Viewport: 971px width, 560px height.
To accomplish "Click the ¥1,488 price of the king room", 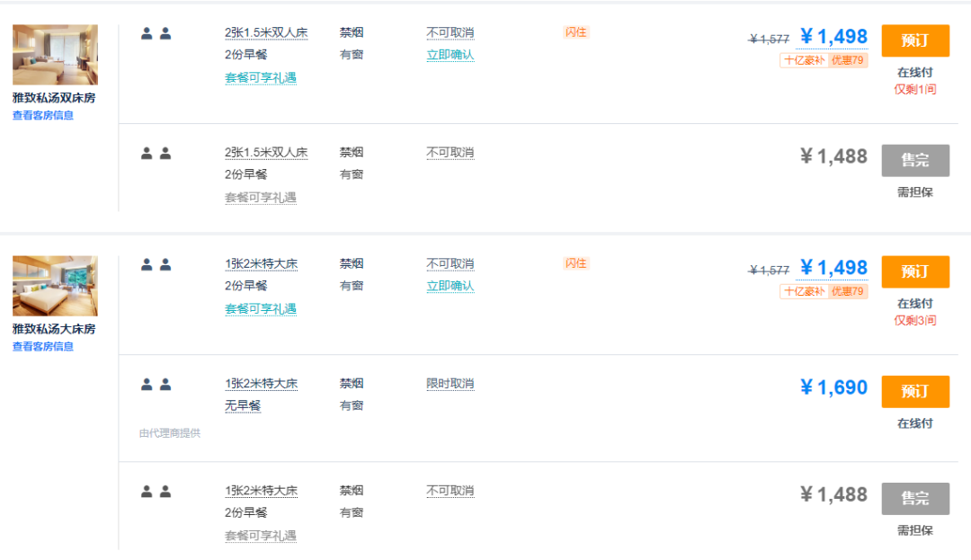I will (x=833, y=495).
